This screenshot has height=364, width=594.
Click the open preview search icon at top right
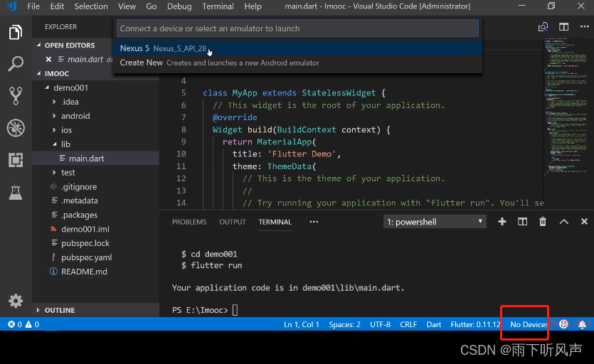pyautogui.click(x=543, y=27)
